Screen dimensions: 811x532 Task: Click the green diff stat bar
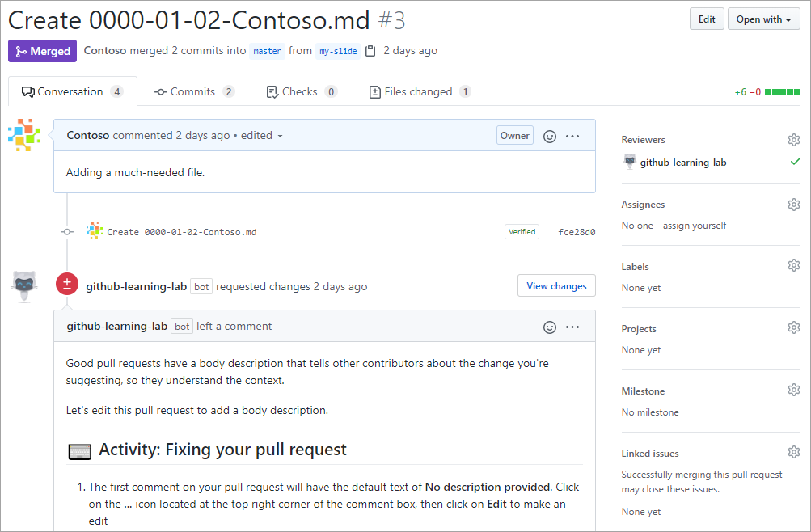tap(783, 91)
